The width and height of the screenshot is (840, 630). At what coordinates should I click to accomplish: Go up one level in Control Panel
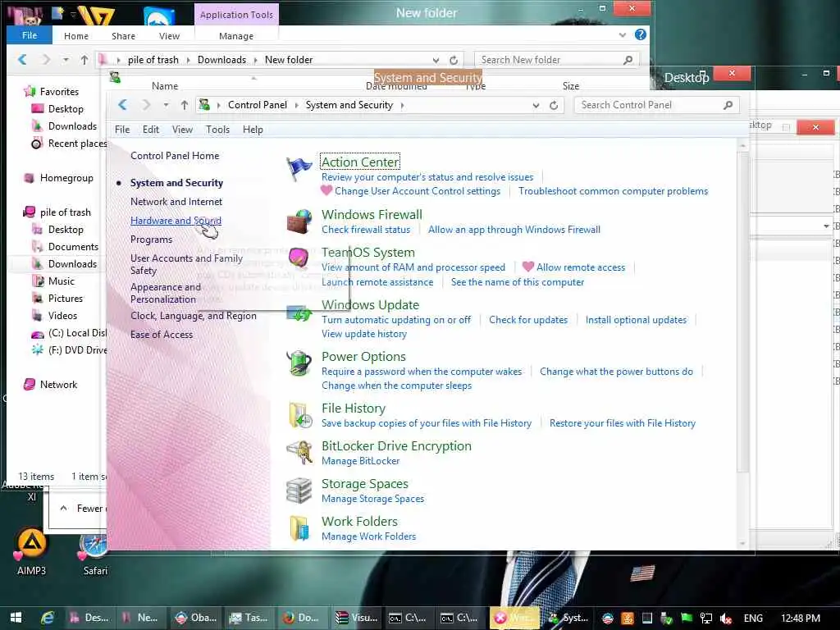[185, 105]
